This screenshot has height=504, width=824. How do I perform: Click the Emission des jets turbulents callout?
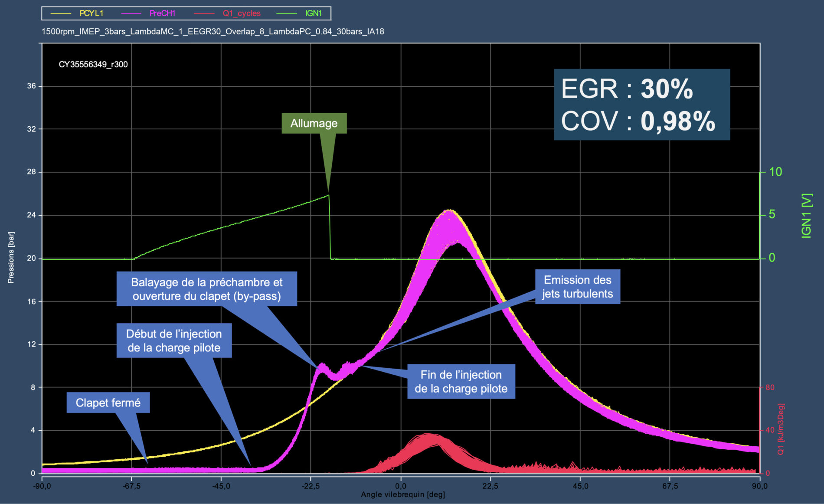(577, 287)
